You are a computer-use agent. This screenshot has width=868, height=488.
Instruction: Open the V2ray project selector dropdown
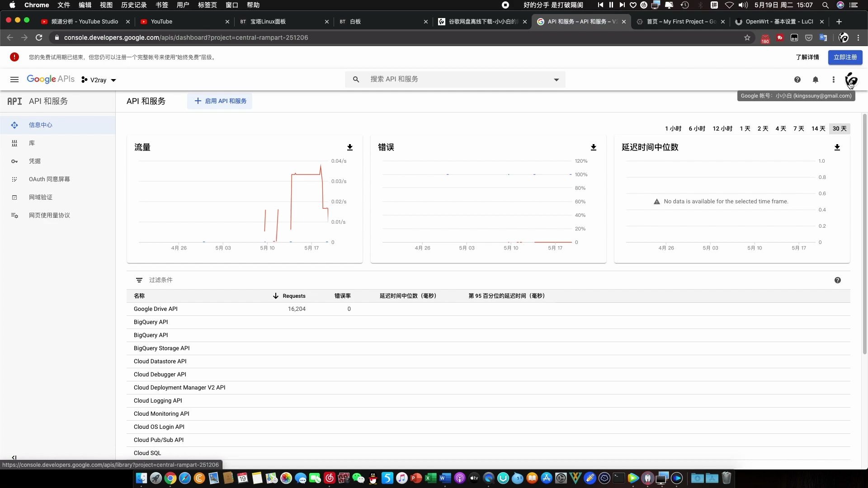pyautogui.click(x=99, y=80)
